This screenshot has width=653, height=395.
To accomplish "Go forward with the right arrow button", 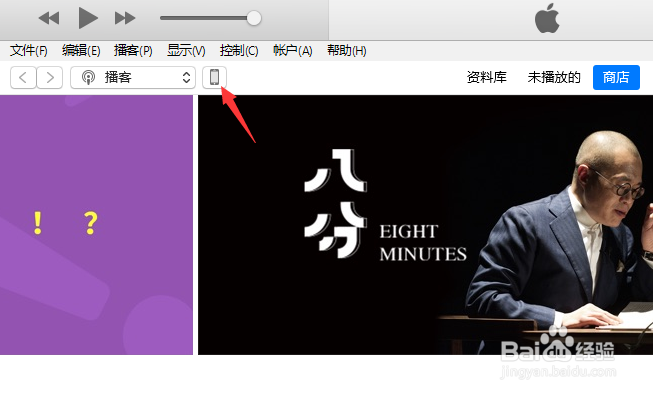I will tap(50, 78).
